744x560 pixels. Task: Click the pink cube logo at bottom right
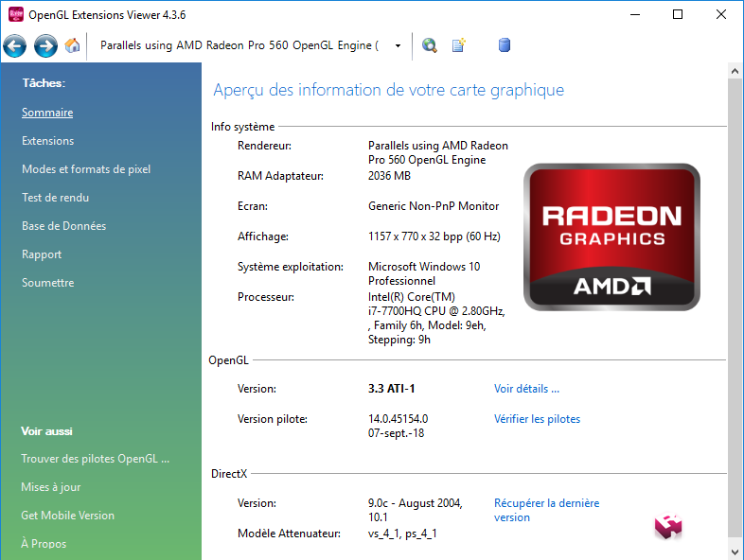[x=668, y=526]
